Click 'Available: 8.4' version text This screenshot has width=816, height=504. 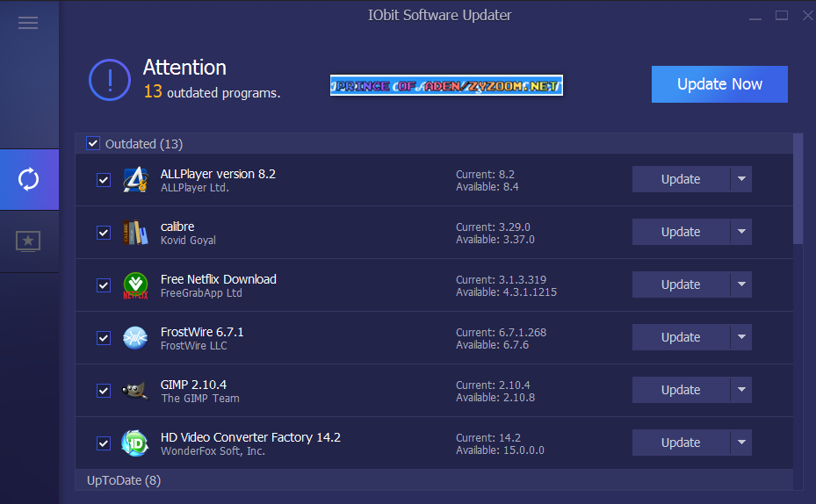(x=487, y=187)
